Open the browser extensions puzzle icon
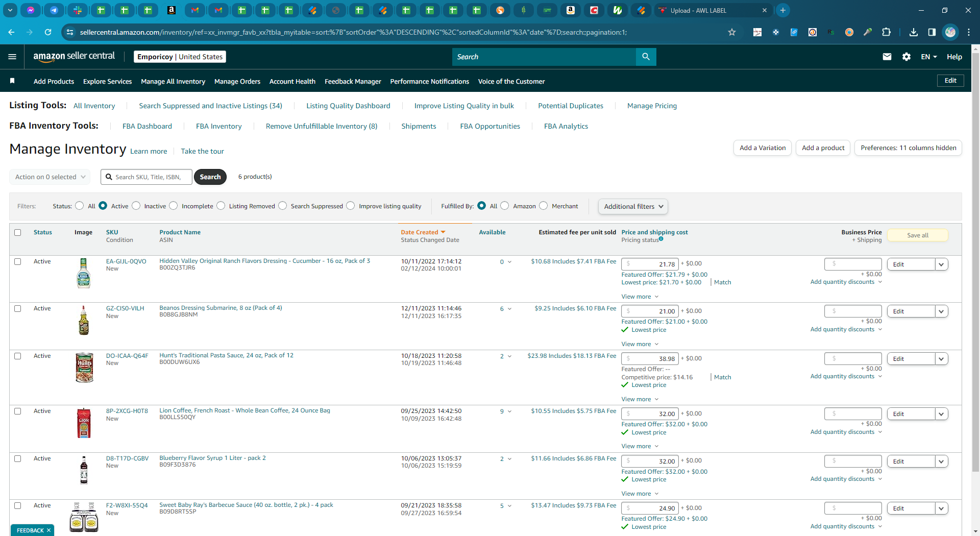 pyautogui.click(x=887, y=32)
